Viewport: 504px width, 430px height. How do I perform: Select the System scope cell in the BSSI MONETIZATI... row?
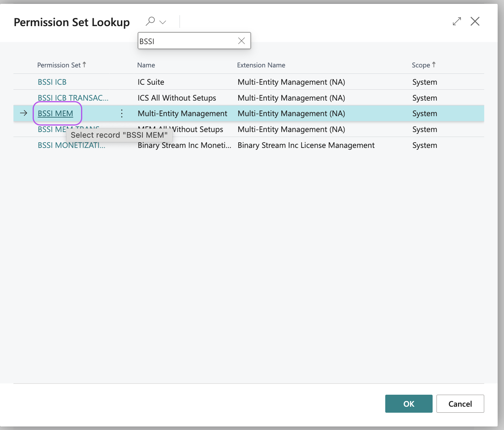pyautogui.click(x=424, y=145)
